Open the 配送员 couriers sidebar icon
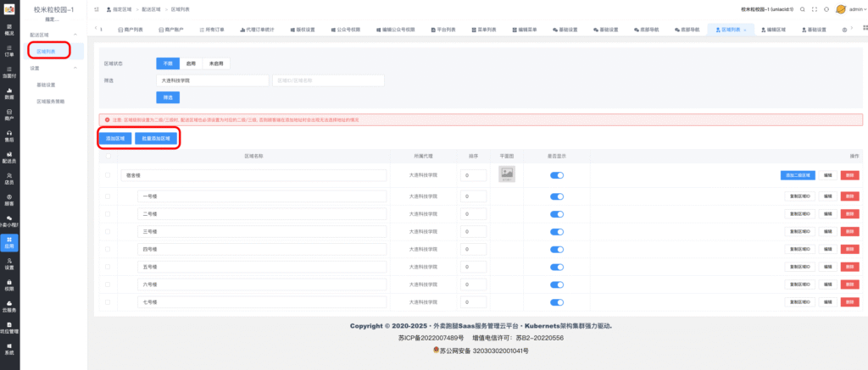 point(9,157)
